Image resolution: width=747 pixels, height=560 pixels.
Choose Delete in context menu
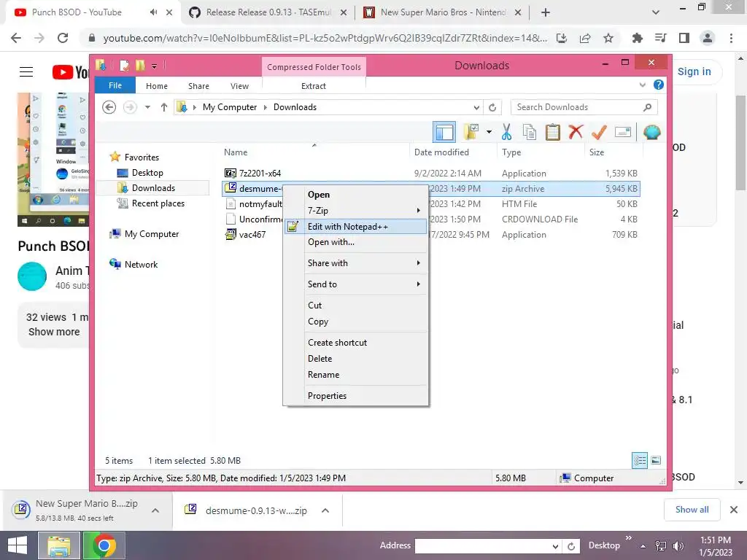[355, 358]
